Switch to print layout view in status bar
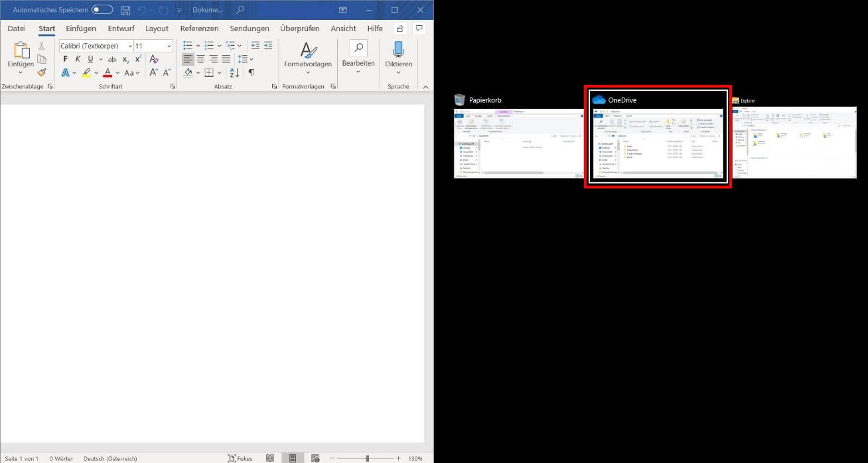The image size is (868, 463). (x=292, y=458)
